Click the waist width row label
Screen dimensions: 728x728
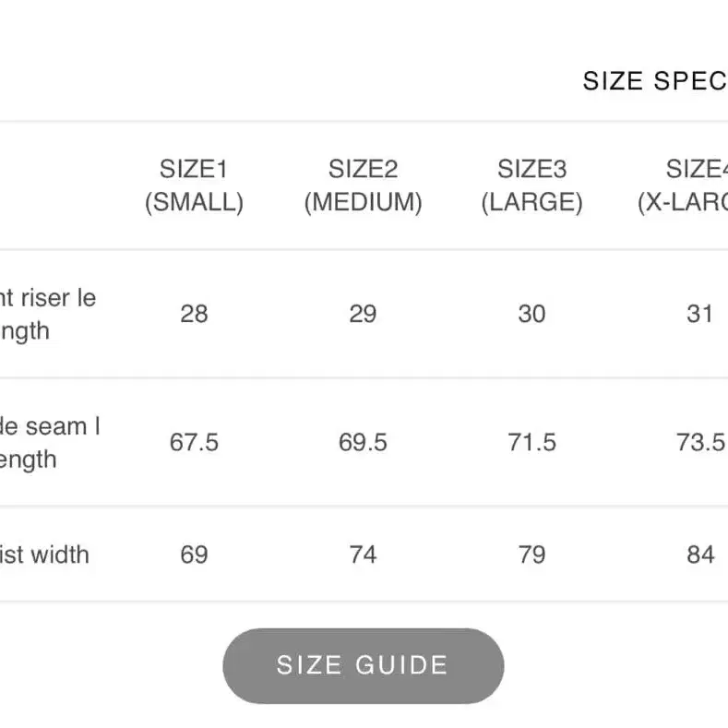pos(44,555)
